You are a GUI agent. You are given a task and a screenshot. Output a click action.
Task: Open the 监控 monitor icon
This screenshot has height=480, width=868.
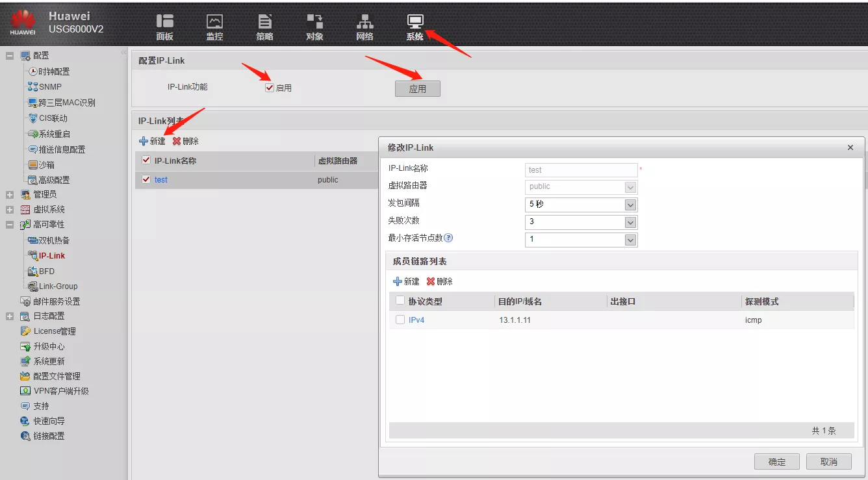click(214, 21)
